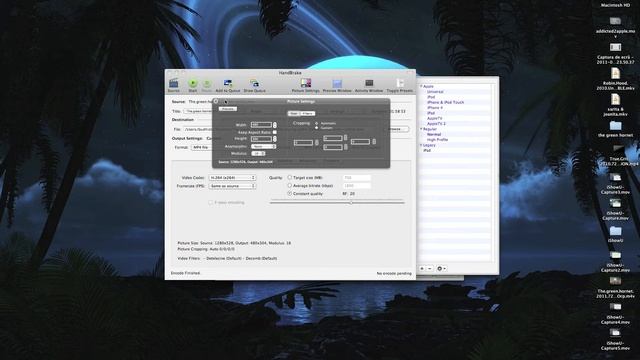Click the Picture Settings toolbar icon

coord(306,83)
